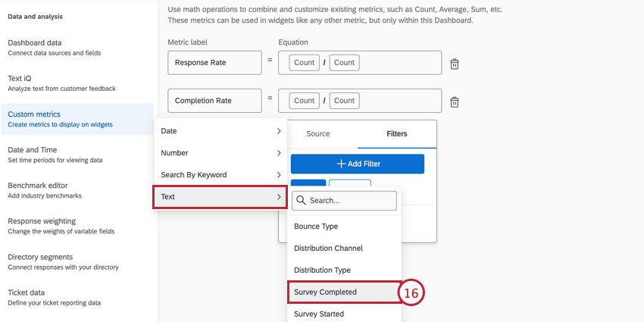Switch to the Source tab

(x=318, y=134)
